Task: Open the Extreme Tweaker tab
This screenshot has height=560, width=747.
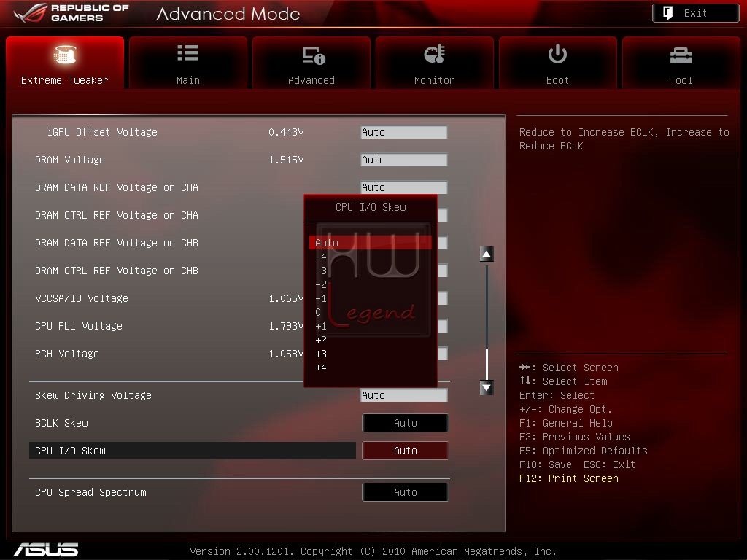Action: coord(65,63)
